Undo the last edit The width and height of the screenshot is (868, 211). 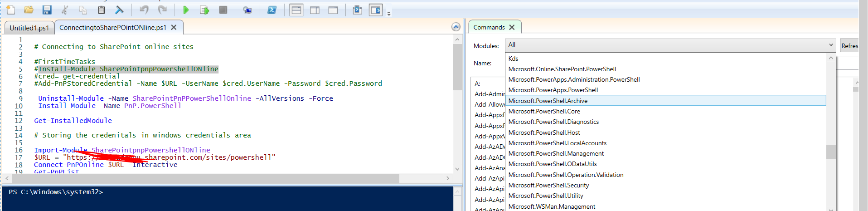pyautogui.click(x=144, y=10)
